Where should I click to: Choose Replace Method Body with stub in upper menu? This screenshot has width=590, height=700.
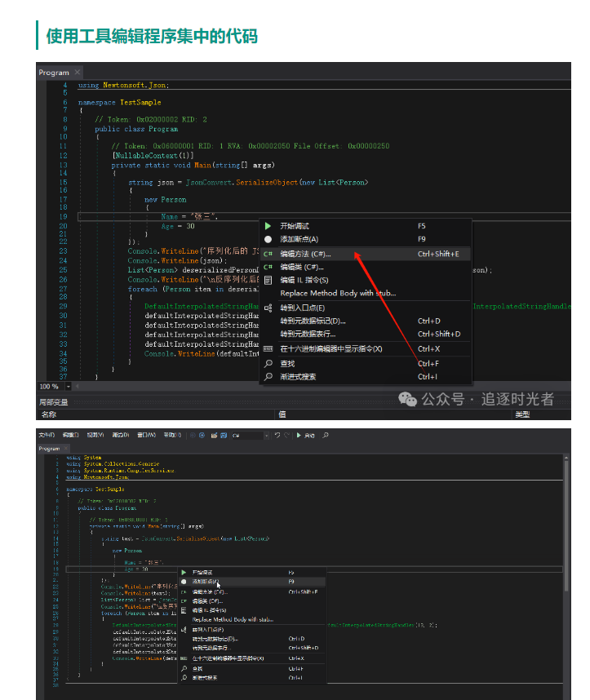point(366,294)
